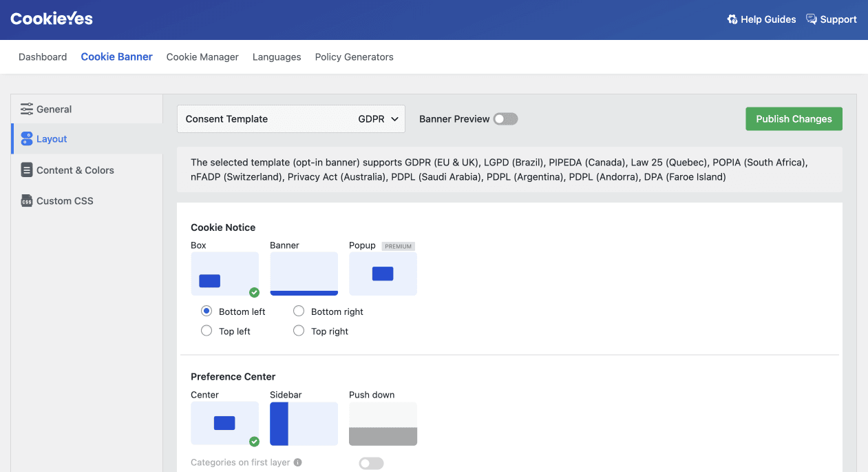868x472 pixels.
Task: Click the Layout icon in sidebar
Action: (27, 138)
